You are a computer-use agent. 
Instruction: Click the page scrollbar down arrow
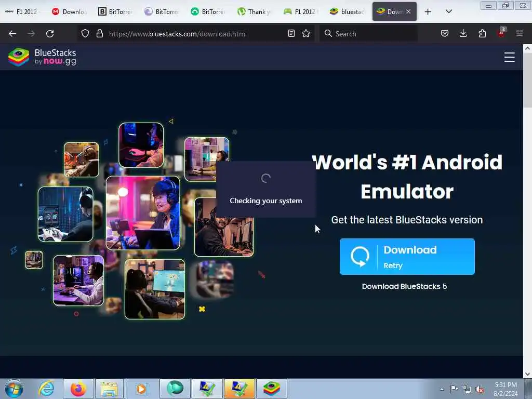point(527,374)
